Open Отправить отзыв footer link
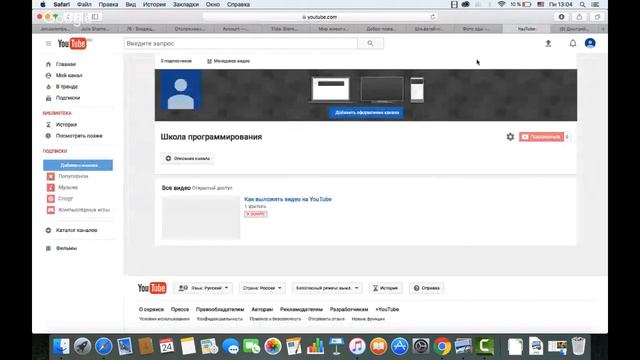 (326, 319)
